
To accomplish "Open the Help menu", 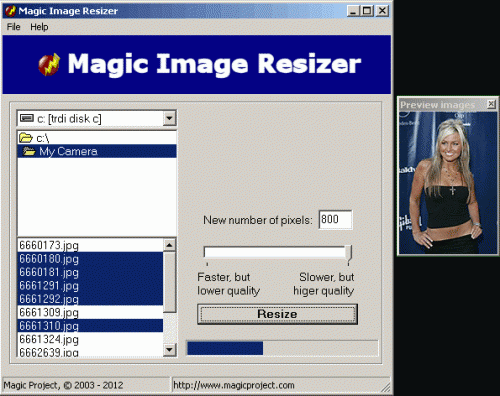I will [x=39, y=27].
